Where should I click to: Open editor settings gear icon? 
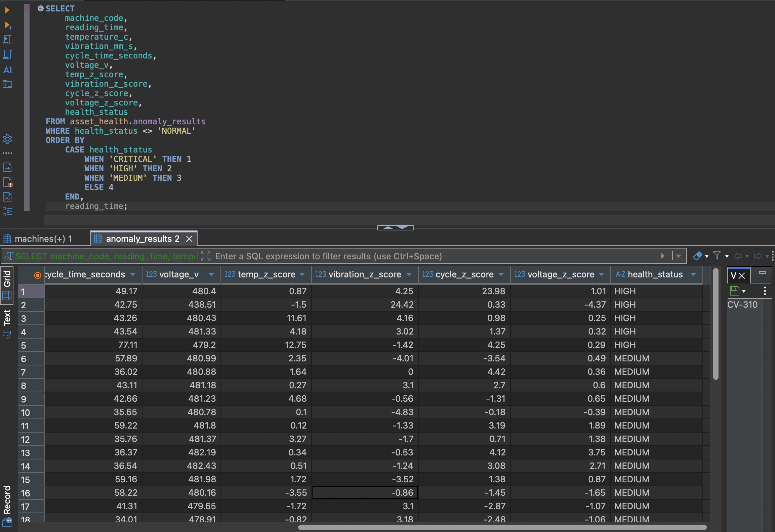click(7, 139)
